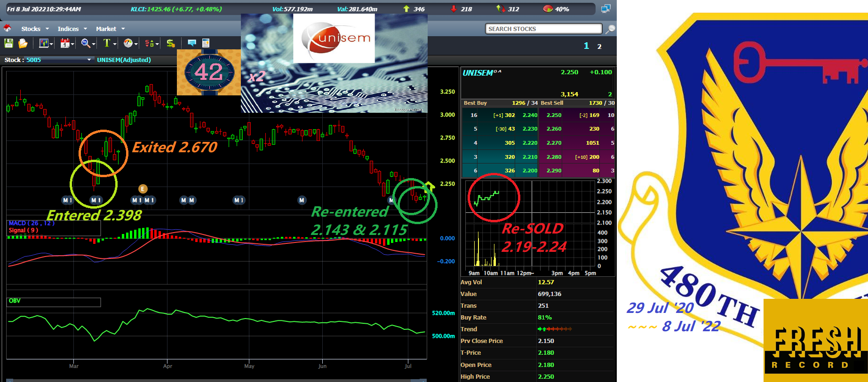This screenshot has width=868, height=382.
Task: Expand the Stocks menu arrow
Action: coord(47,29)
